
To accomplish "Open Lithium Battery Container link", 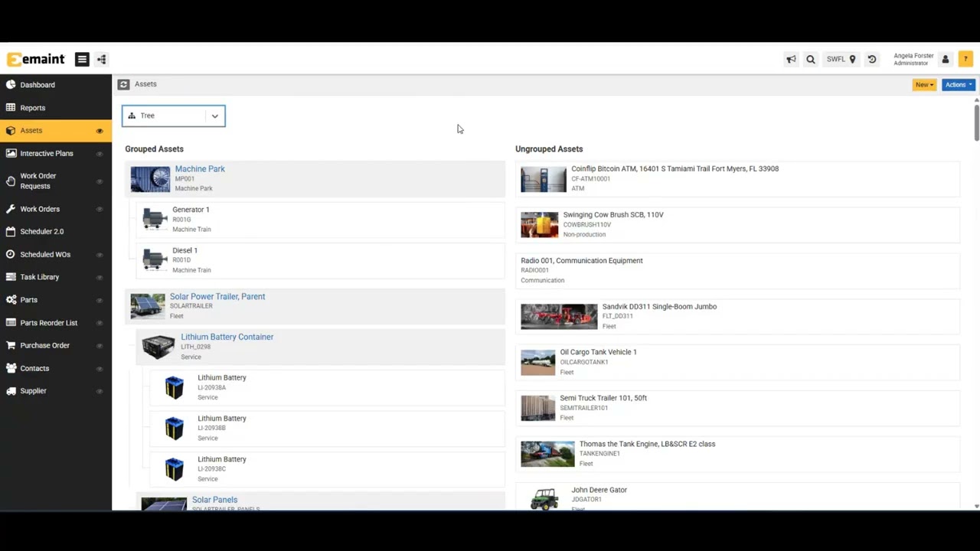I will tap(227, 337).
